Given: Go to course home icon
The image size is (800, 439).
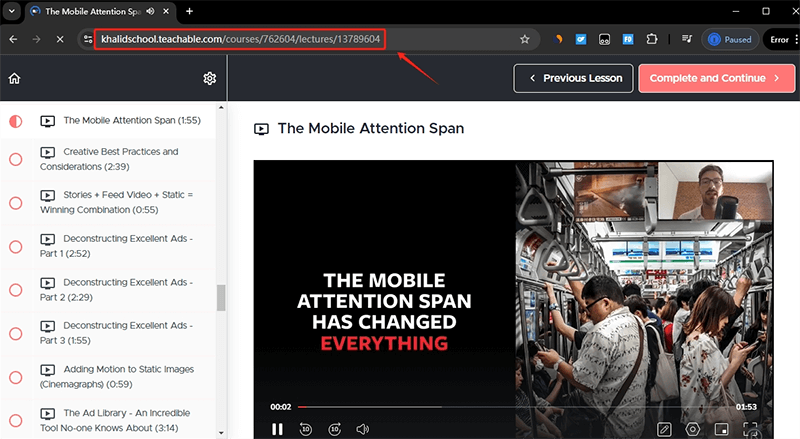Looking at the screenshot, I should point(14,78).
